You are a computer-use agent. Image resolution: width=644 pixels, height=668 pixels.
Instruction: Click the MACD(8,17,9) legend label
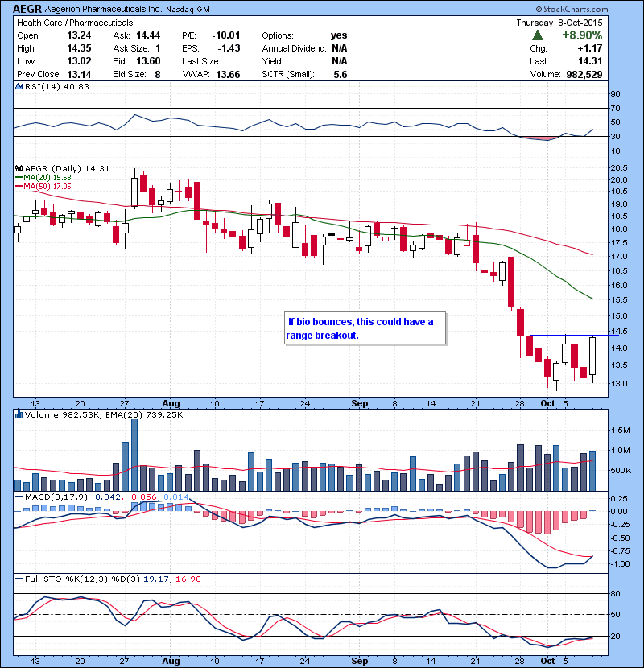[57, 497]
